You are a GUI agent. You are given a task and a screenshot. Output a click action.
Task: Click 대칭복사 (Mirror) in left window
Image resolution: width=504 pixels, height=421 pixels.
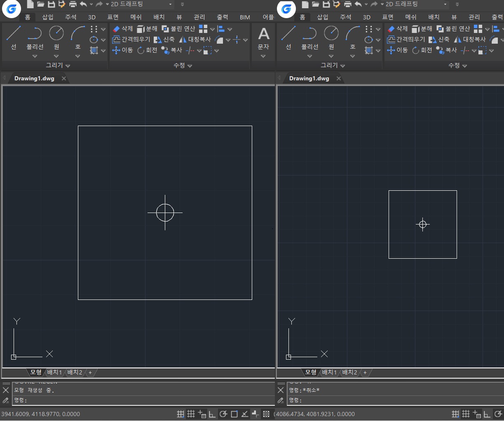(x=195, y=40)
